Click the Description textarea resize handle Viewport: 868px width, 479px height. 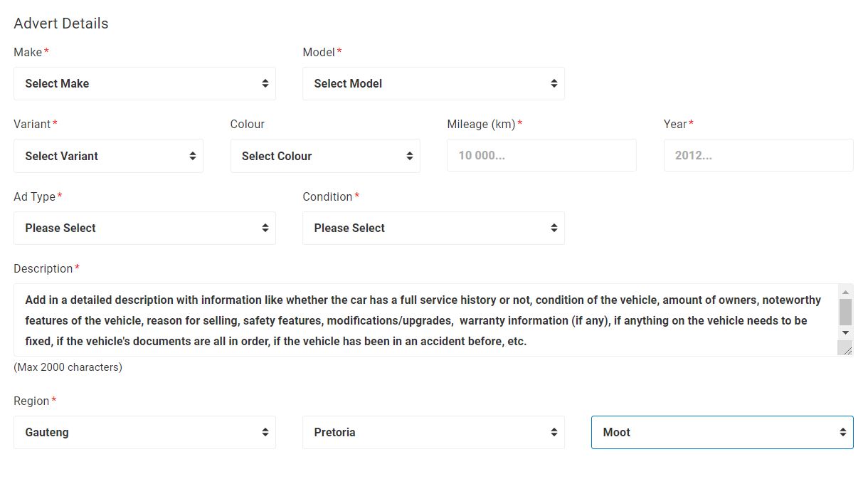point(846,349)
